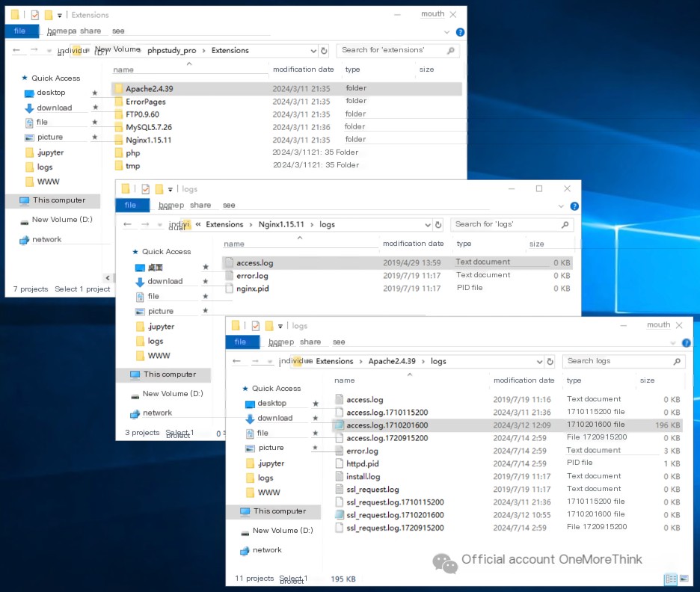Open the share tab in Apache logs window
This screenshot has height=592, width=700.
(x=310, y=342)
